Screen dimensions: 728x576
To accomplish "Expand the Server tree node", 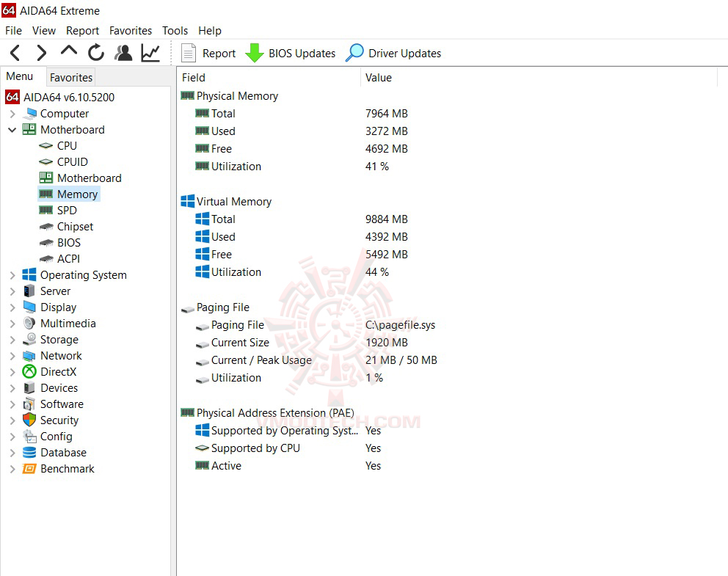I will (12, 291).
